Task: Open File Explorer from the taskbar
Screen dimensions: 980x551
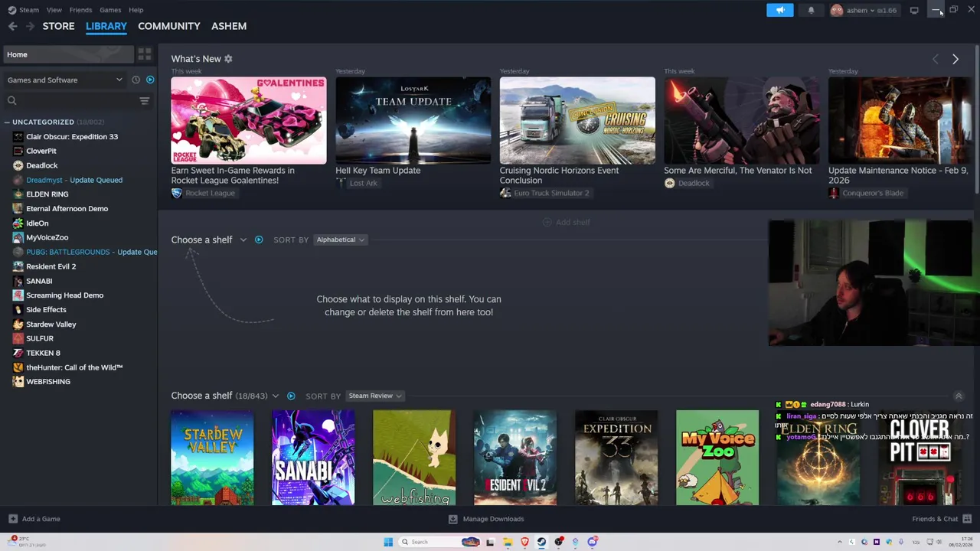Action: point(507,542)
